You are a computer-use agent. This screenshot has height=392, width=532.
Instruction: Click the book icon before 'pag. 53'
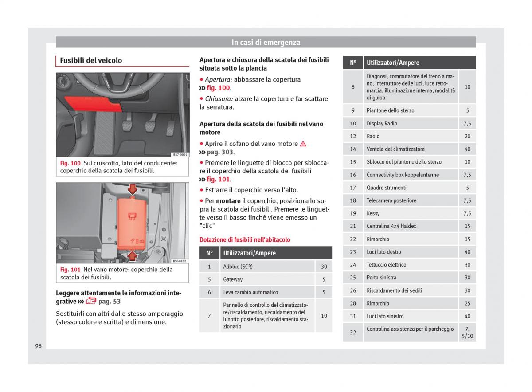tap(91, 301)
